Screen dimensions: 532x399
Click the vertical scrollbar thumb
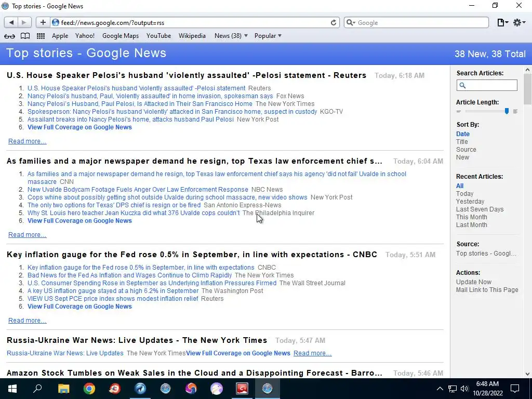527,89
